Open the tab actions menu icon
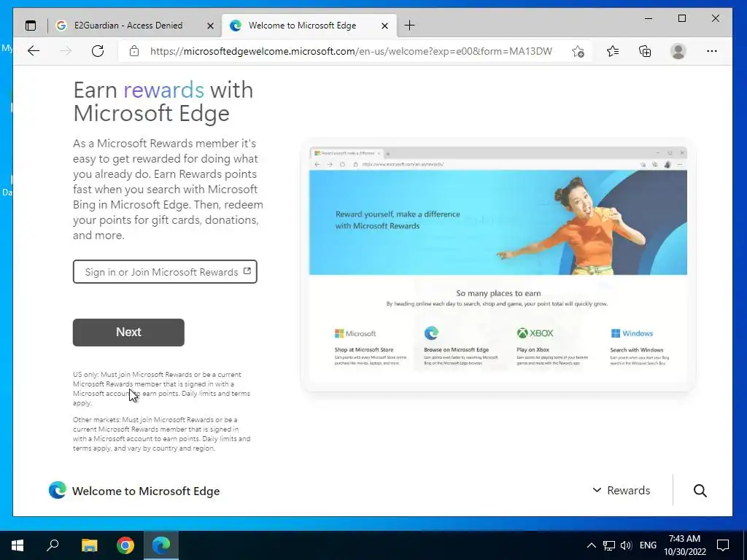Screen dimensions: 747x560 pyautogui.click(x=31, y=26)
